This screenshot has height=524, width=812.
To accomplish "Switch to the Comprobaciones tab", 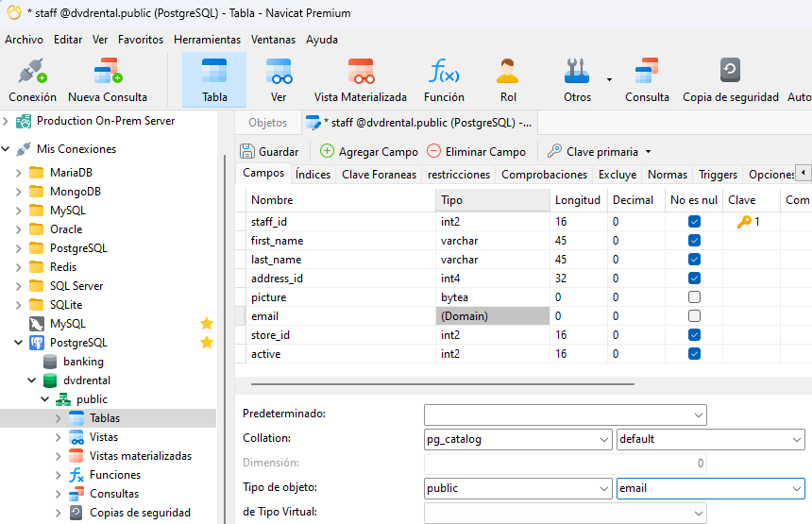I will (544, 175).
